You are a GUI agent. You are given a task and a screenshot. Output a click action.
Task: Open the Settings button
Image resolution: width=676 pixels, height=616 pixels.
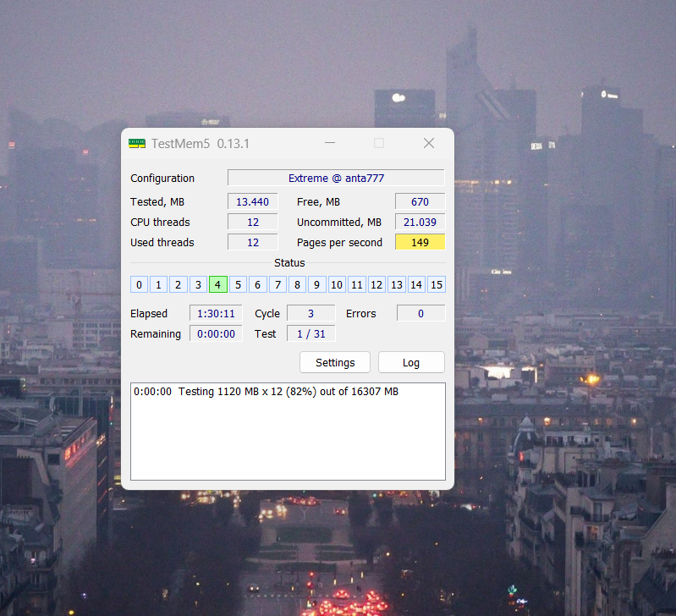[x=335, y=362]
